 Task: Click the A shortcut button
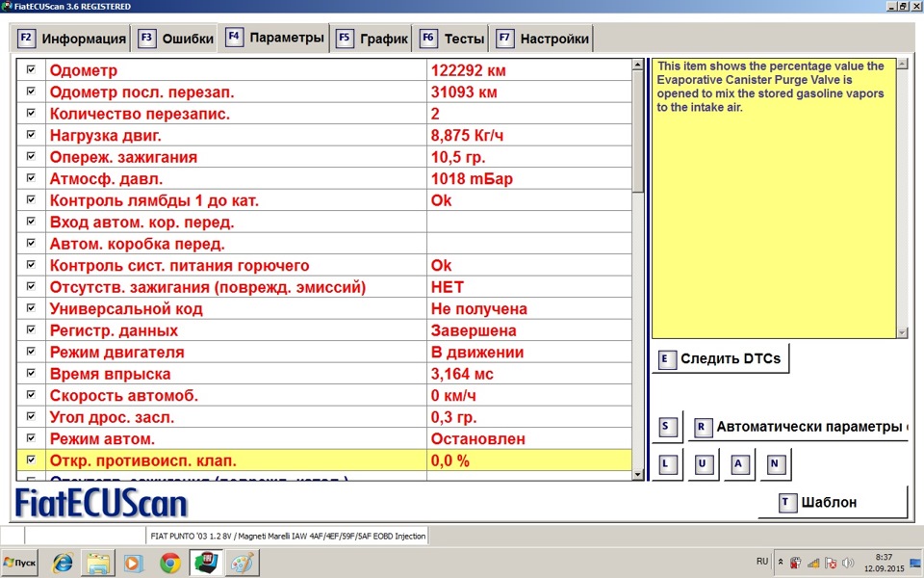click(x=738, y=463)
